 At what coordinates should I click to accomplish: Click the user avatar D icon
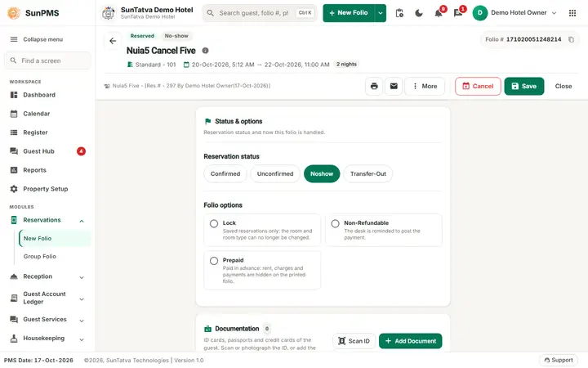[479, 13]
